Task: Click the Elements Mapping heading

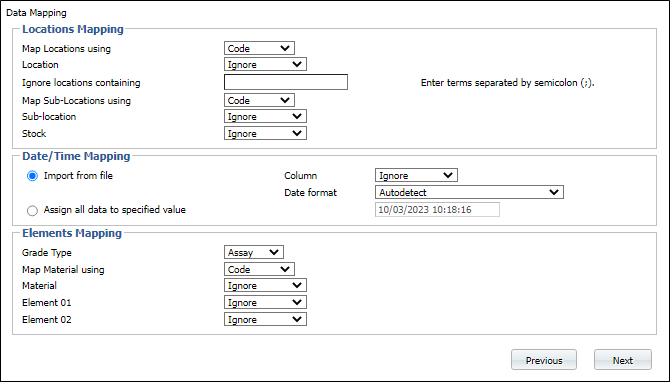Action: click(x=72, y=233)
